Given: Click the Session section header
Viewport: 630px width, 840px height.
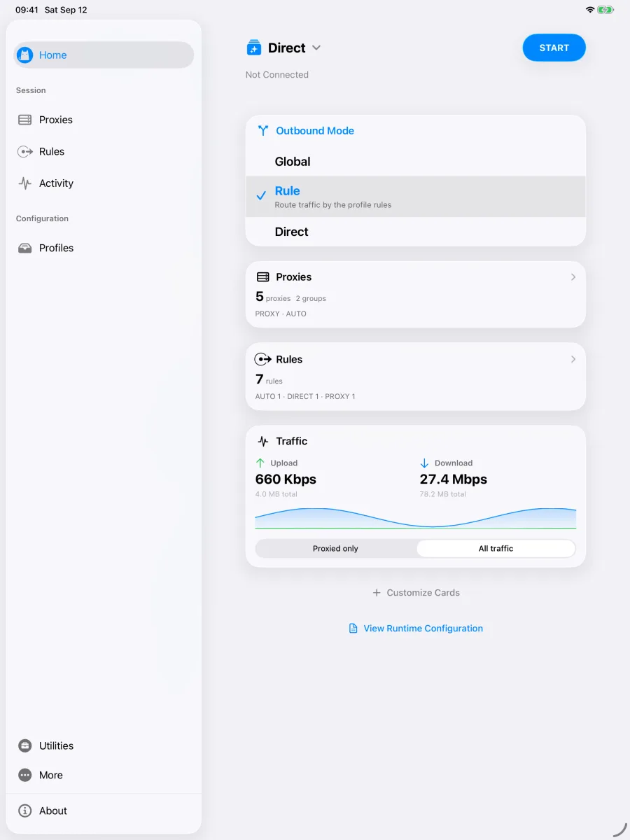Looking at the screenshot, I should pyautogui.click(x=31, y=90).
